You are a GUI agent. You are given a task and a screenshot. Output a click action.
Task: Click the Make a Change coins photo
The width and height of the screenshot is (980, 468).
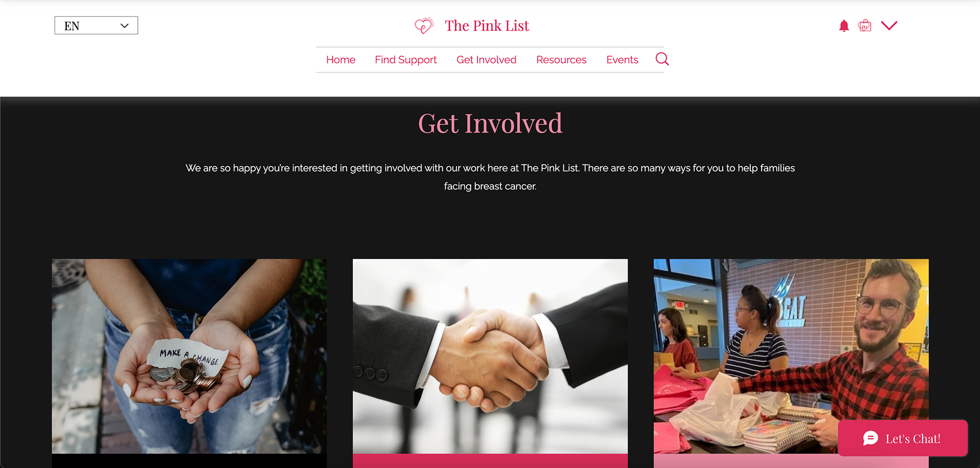(x=189, y=356)
